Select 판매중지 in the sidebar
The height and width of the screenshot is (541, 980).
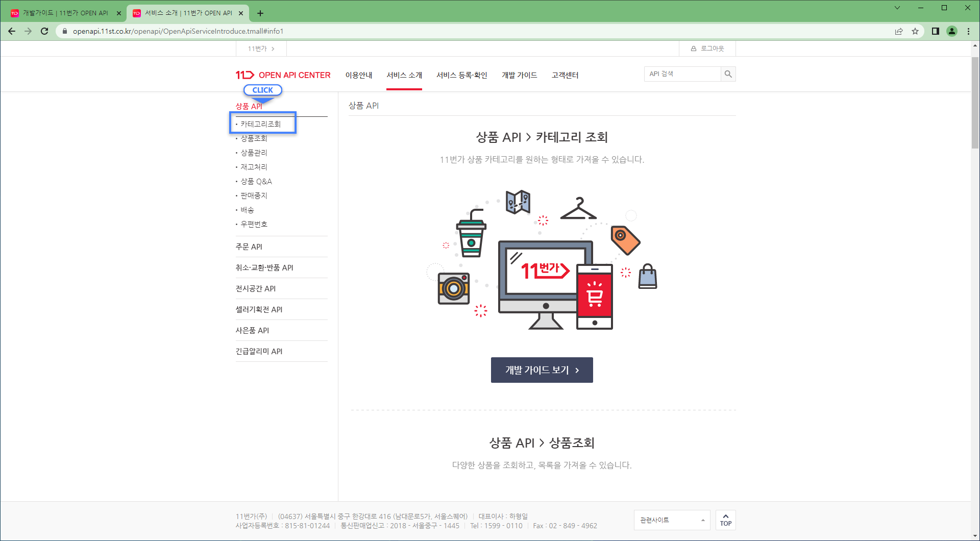pyautogui.click(x=254, y=195)
